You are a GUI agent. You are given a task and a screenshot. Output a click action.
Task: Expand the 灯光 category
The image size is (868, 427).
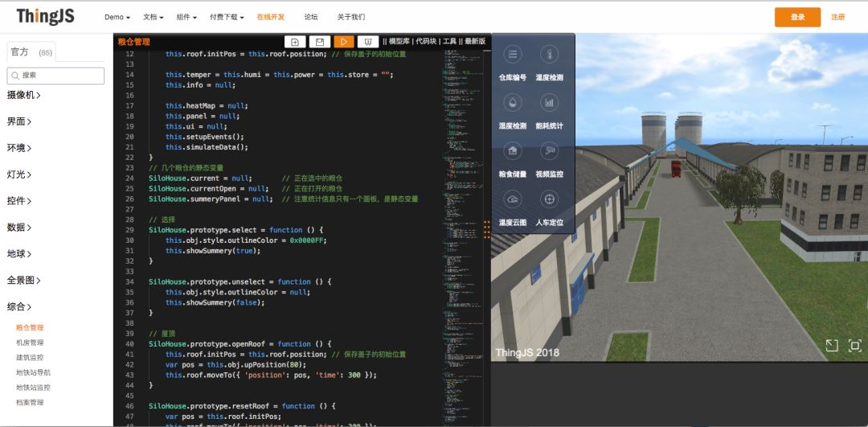pyautogui.click(x=19, y=174)
